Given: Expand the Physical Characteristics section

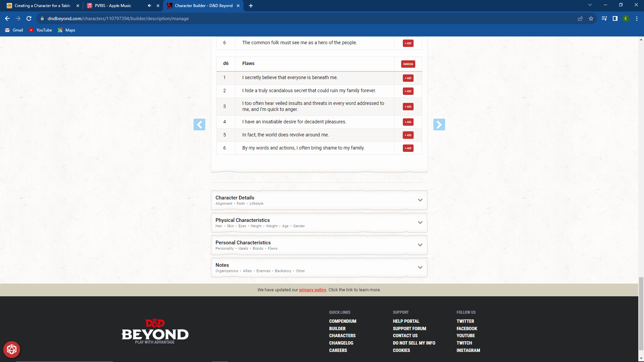Looking at the screenshot, I should [x=420, y=222].
